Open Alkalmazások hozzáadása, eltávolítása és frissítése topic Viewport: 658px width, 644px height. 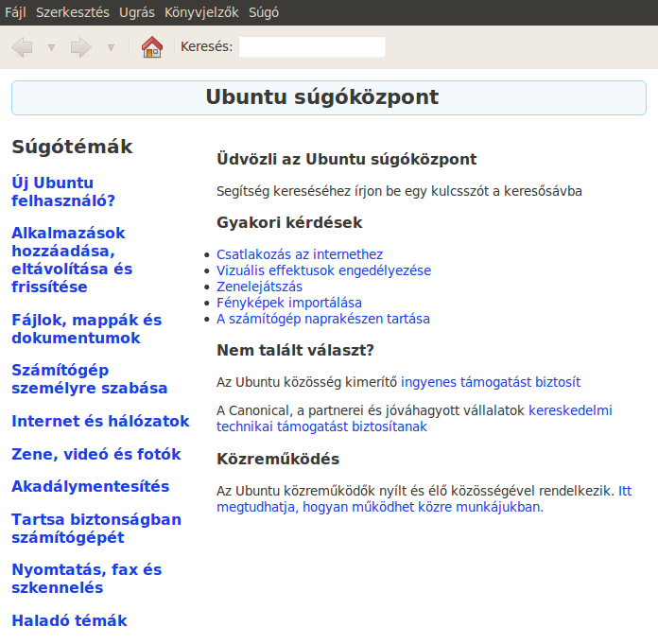pyautogui.click(x=72, y=259)
